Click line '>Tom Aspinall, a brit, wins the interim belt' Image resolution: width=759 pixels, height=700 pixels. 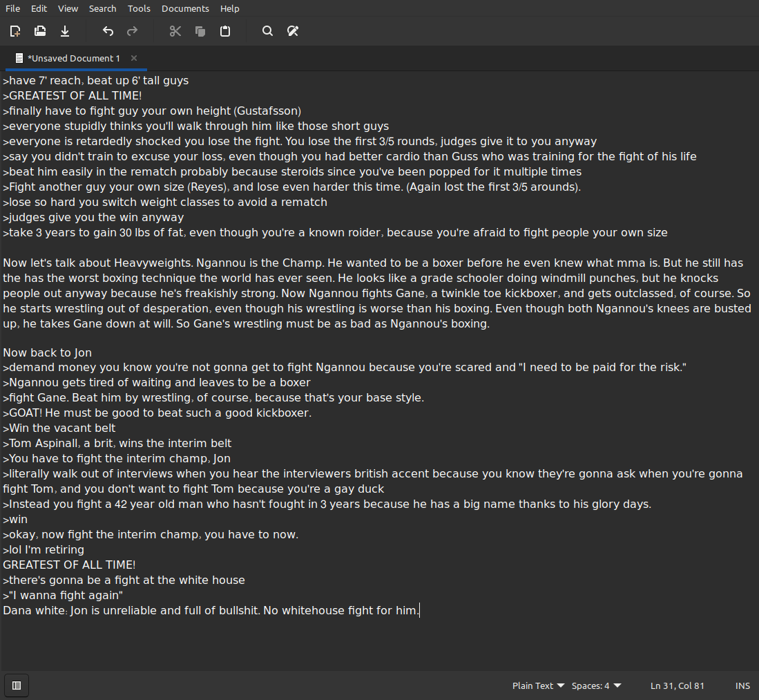117,443
